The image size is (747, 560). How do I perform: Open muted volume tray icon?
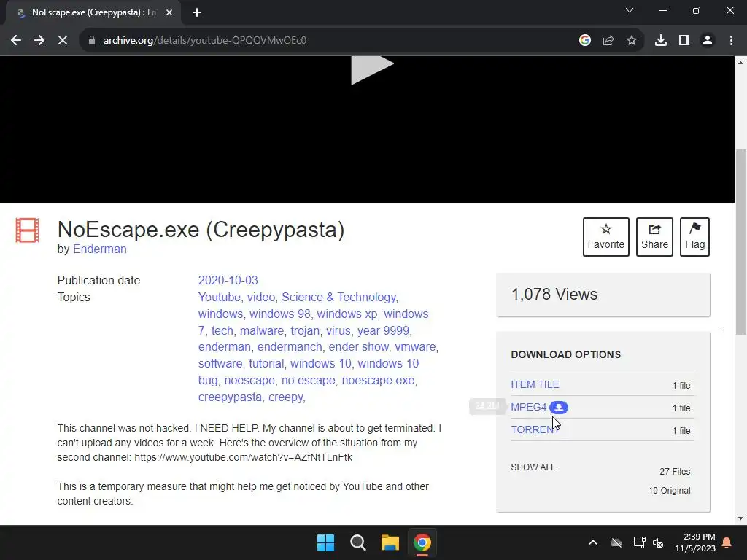click(658, 542)
